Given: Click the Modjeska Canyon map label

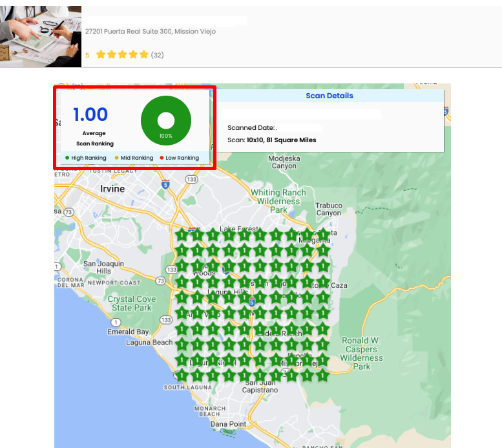Looking at the screenshot, I should (x=284, y=162).
